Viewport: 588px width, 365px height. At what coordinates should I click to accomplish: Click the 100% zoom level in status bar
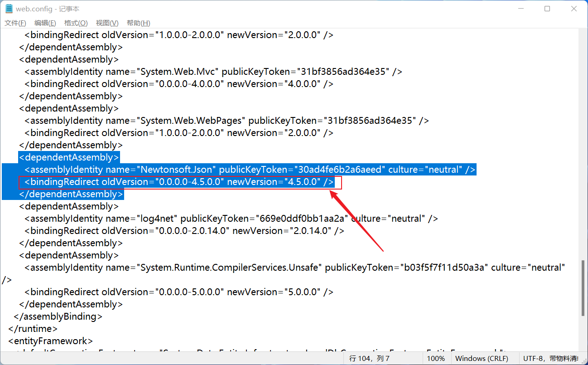click(x=436, y=358)
